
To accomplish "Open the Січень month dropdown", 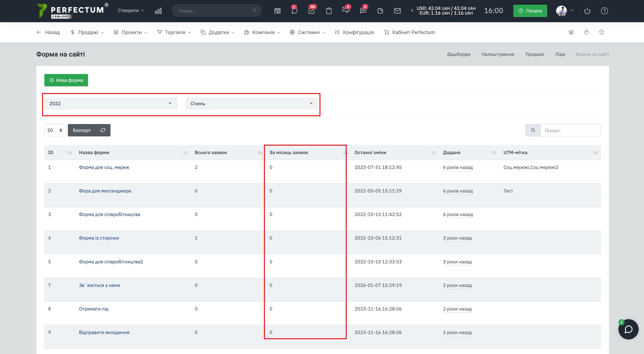I will (251, 103).
